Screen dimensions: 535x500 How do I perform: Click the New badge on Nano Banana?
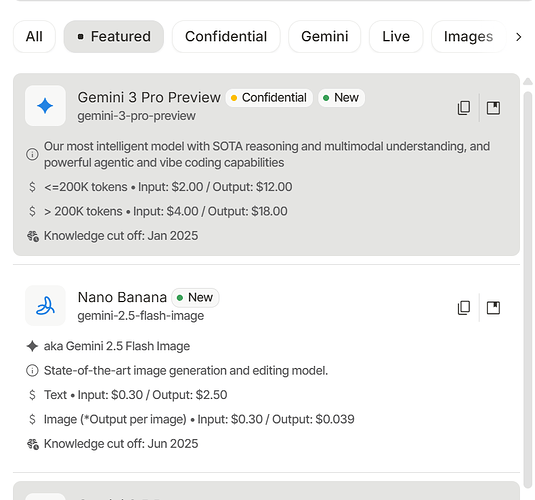pos(195,298)
